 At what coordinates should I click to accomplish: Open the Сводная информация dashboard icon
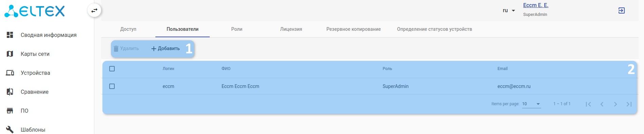click(10, 35)
